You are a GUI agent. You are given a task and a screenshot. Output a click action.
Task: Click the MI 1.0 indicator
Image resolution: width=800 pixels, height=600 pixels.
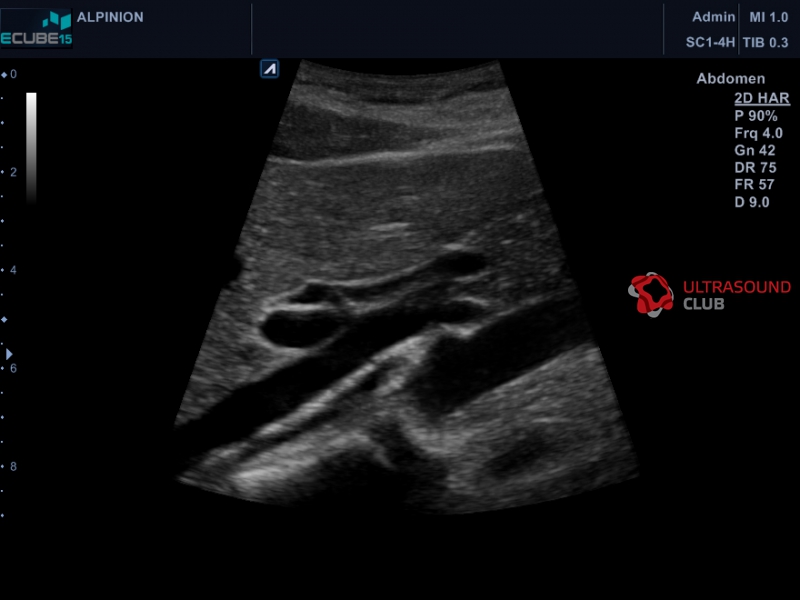tap(768, 17)
